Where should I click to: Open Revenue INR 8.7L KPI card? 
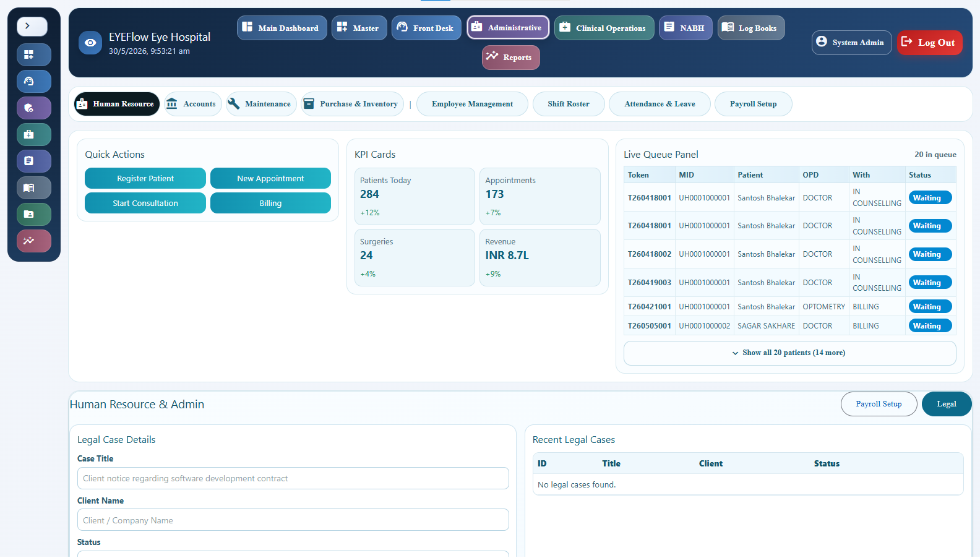(540, 257)
